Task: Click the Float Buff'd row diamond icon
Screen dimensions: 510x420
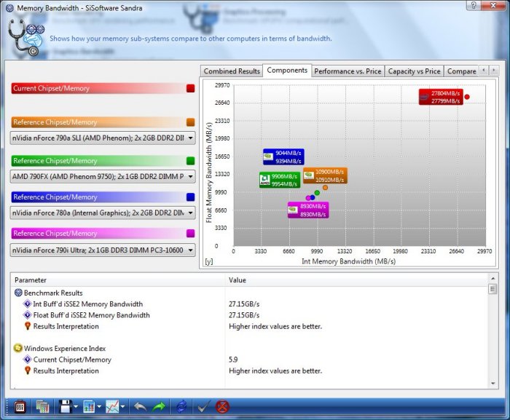Action: pos(28,315)
